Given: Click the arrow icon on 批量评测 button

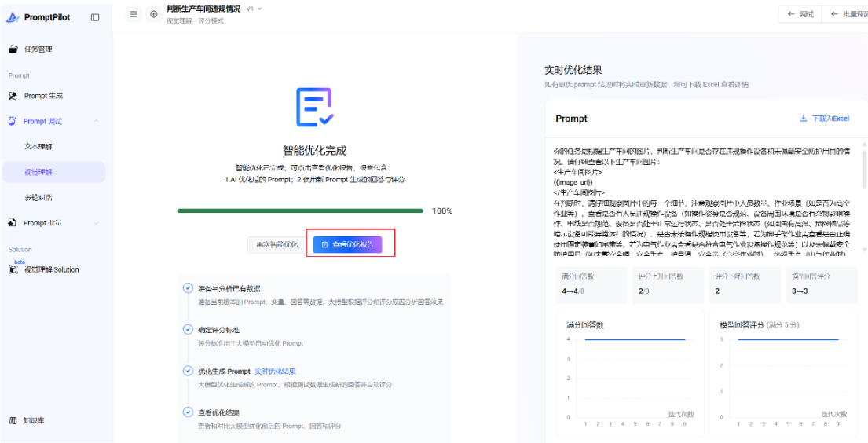Looking at the screenshot, I should click(x=834, y=14).
